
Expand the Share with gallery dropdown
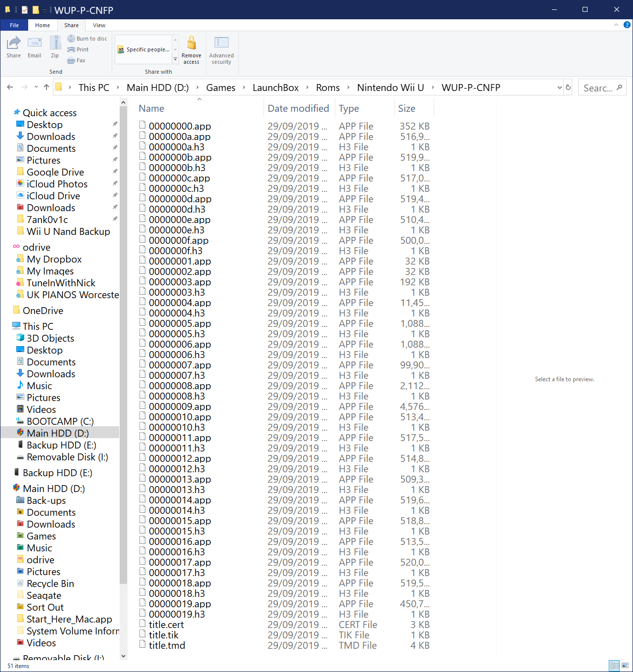(175, 59)
